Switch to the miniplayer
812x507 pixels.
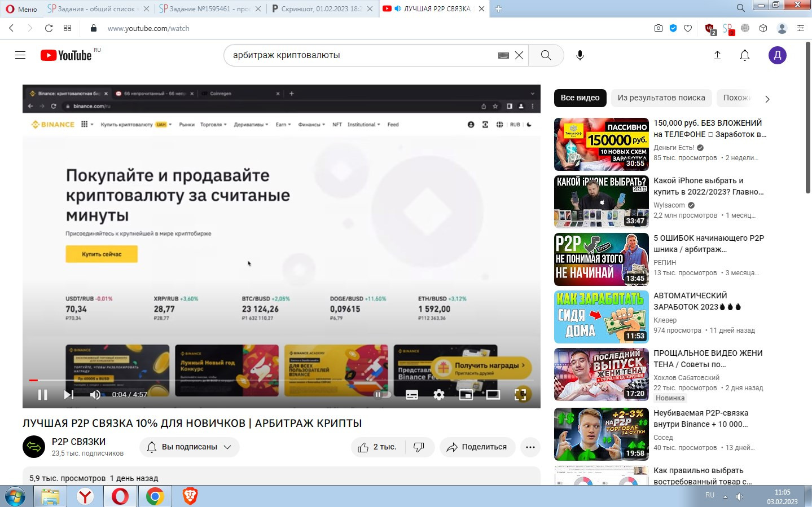[x=466, y=395]
